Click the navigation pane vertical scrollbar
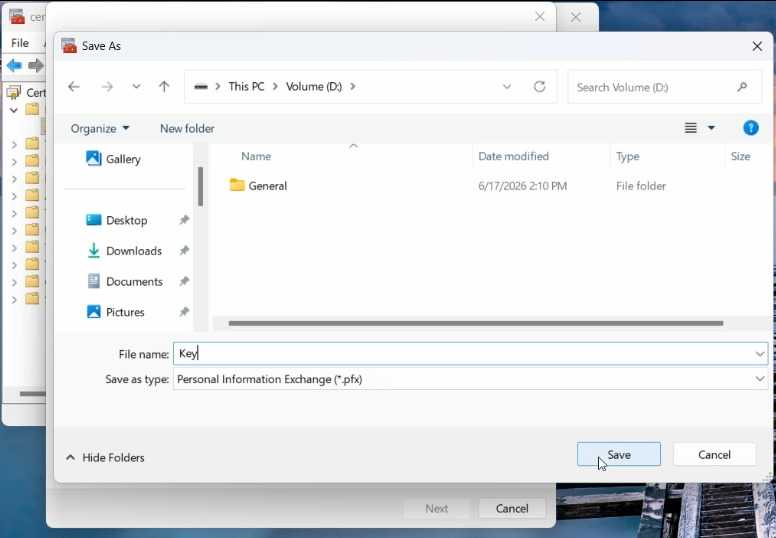The image size is (776, 538). click(x=200, y=186)
